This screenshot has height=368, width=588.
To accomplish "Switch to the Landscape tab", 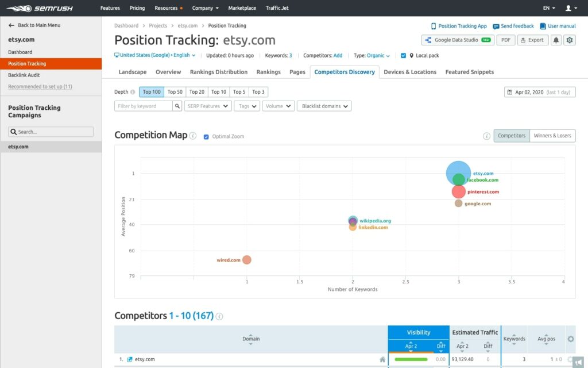I will [133, 72].
